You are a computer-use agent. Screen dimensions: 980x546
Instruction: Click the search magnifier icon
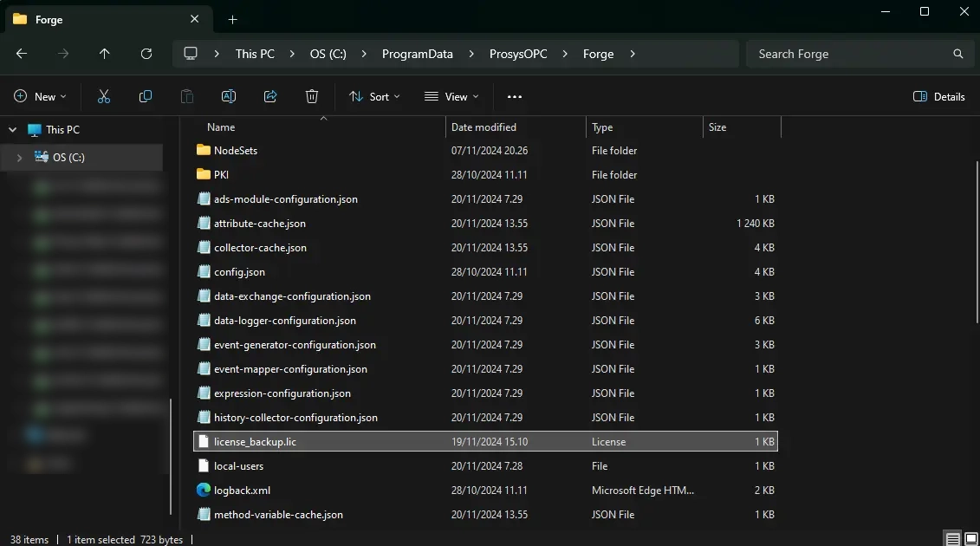point(958,54)
